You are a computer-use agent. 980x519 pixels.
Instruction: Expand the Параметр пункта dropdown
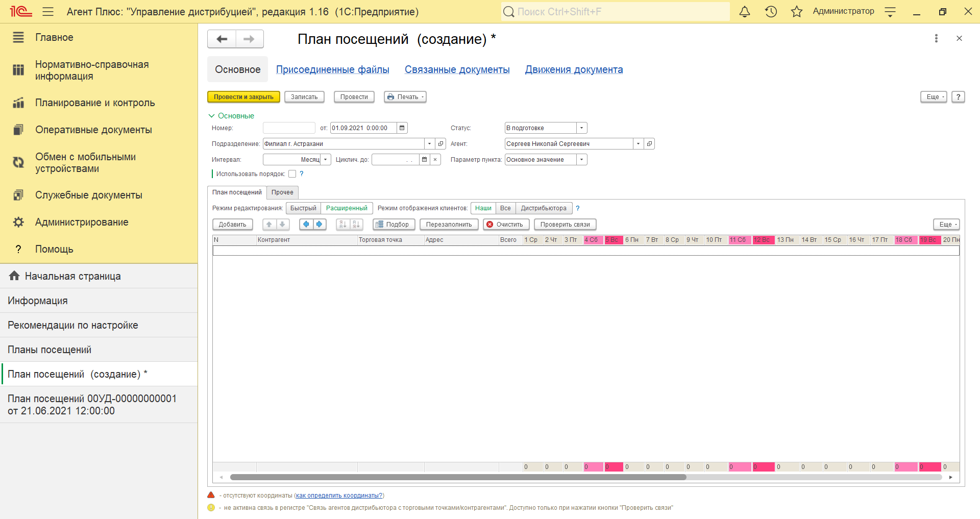point(582,160)
